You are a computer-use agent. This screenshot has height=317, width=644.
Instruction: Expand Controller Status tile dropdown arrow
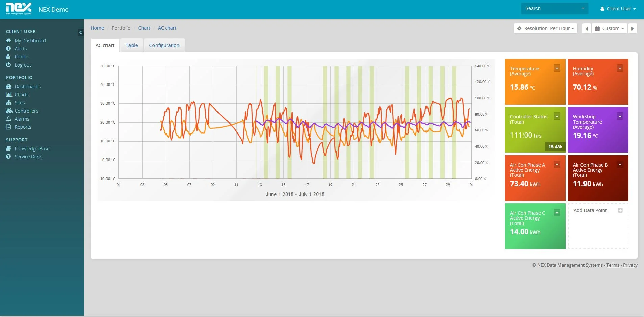tap(557, 116)
